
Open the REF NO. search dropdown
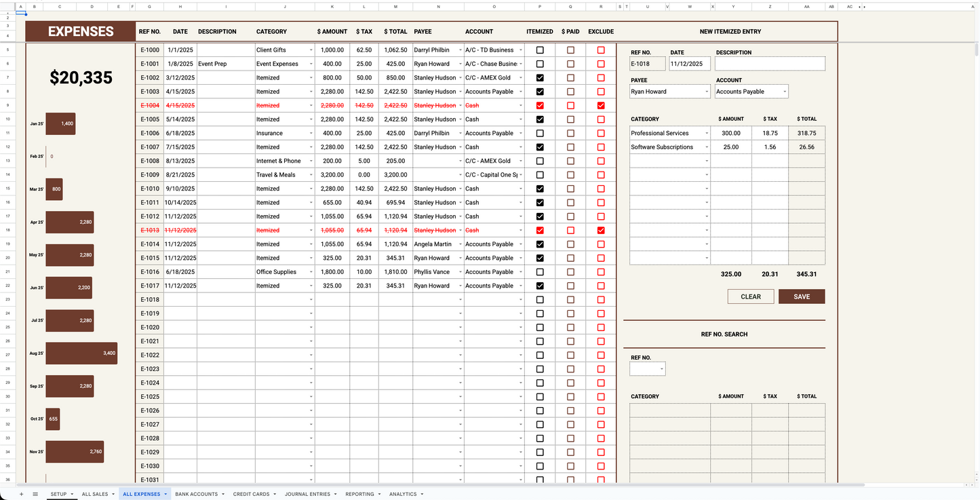tap(661, 368)
